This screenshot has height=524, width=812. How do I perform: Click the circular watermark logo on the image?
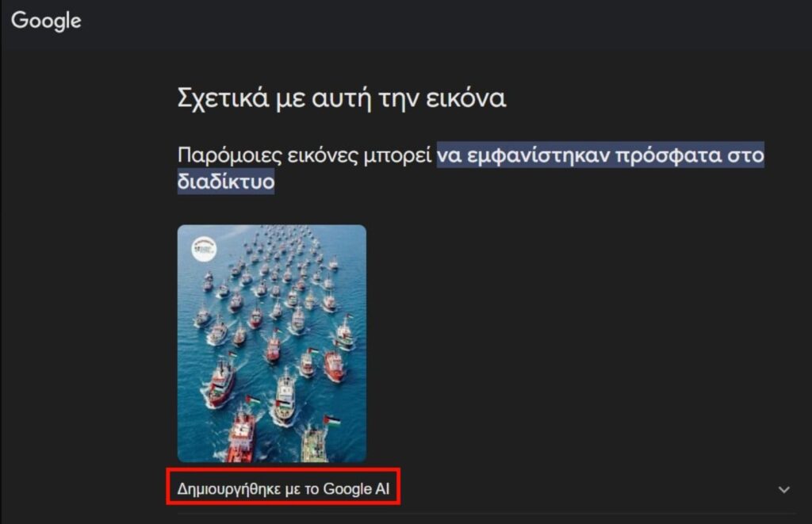(204, 249)
